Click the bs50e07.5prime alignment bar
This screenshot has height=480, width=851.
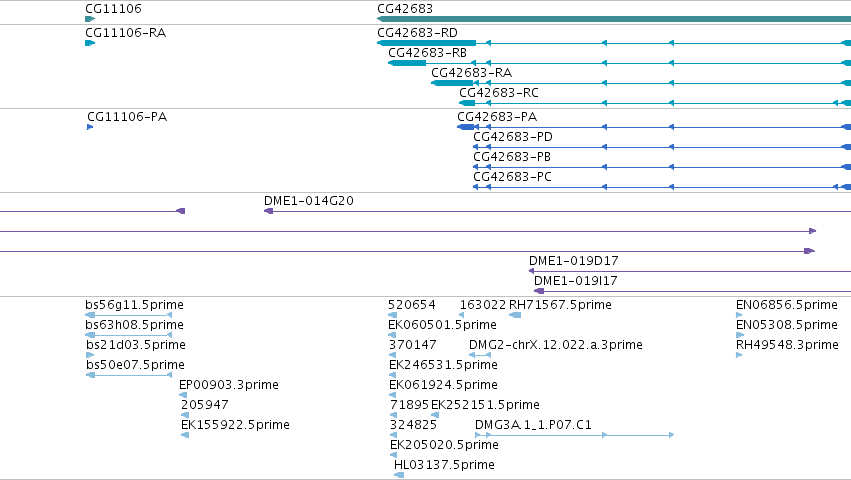[129, 375]
